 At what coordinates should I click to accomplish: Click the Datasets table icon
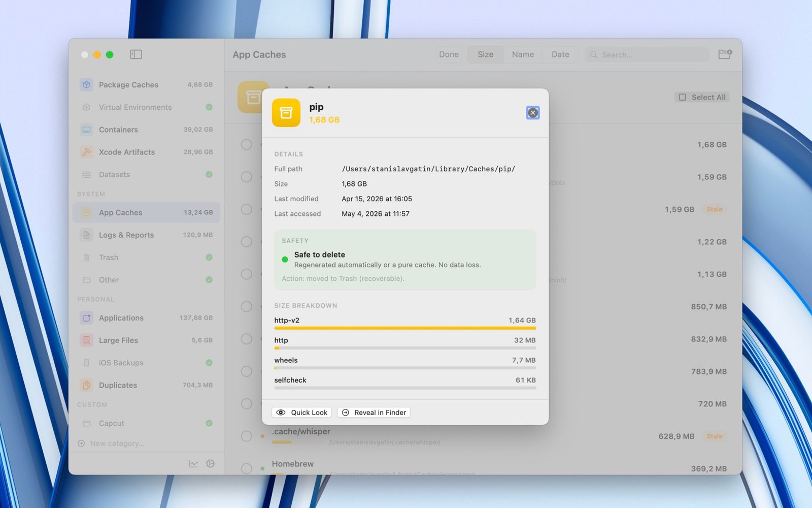[87, 174]
